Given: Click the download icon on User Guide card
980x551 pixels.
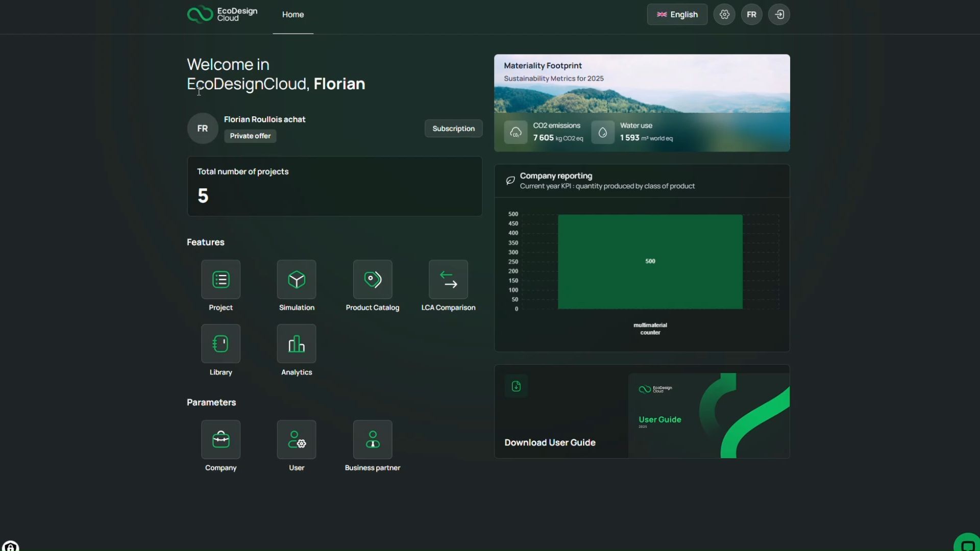Looking at the screenshot, I should pos(516,386).
